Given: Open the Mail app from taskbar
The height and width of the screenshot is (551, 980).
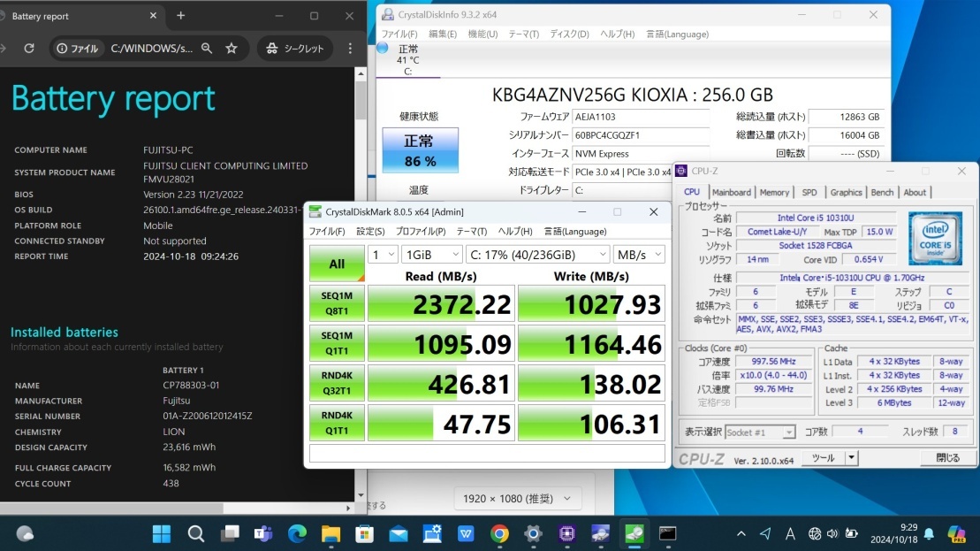Looking at the screenshot, I should 399,533.
